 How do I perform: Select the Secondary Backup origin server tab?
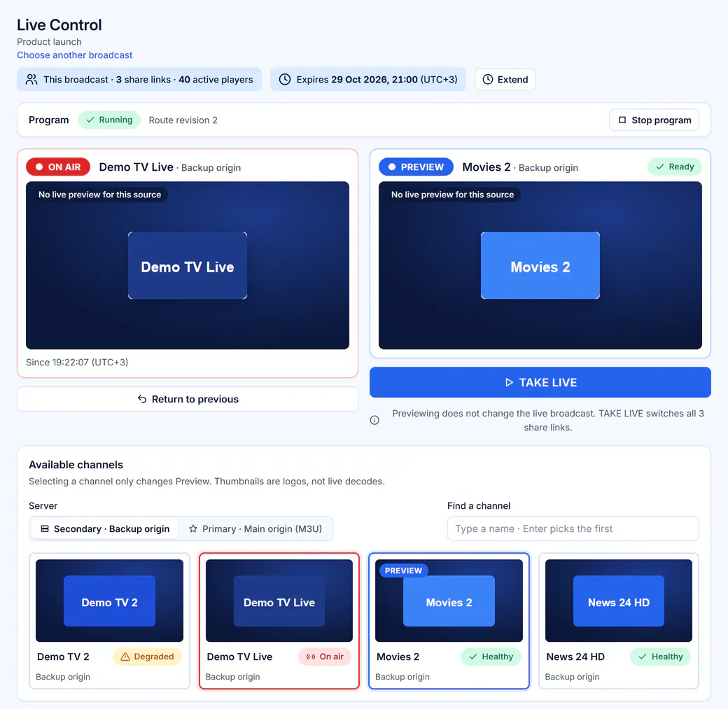(x=104, y=529)
